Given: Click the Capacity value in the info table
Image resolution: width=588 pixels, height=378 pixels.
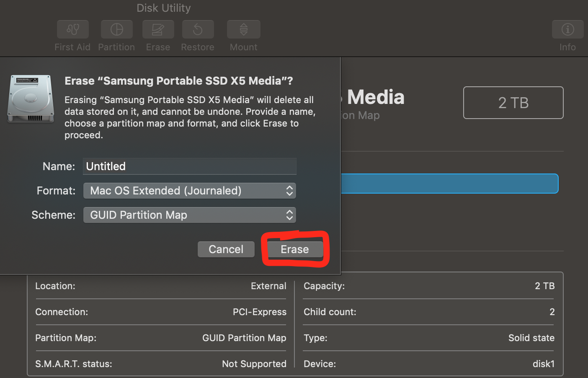Looking at the screenshot, I should 545,286.
